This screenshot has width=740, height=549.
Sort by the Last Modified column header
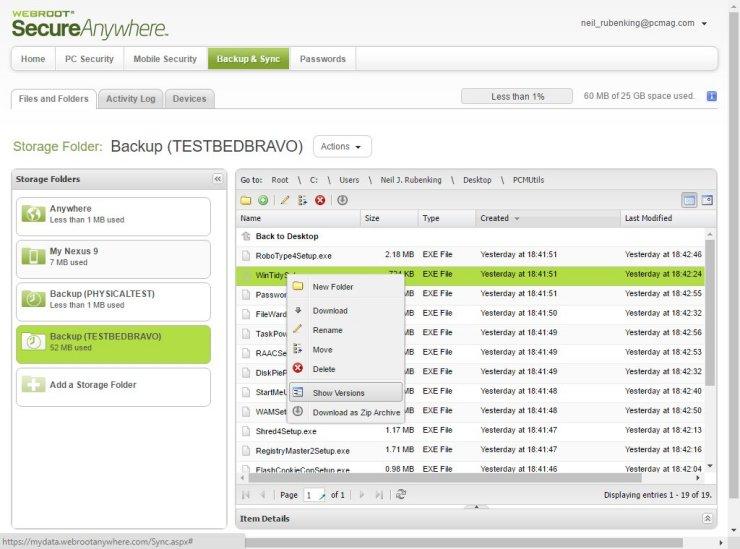[x=667, y=219]
